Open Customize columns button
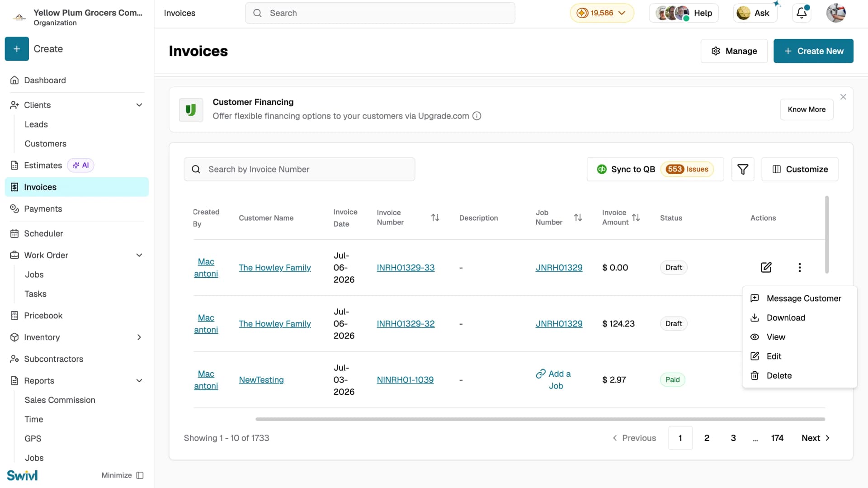 tap(800, 169)
